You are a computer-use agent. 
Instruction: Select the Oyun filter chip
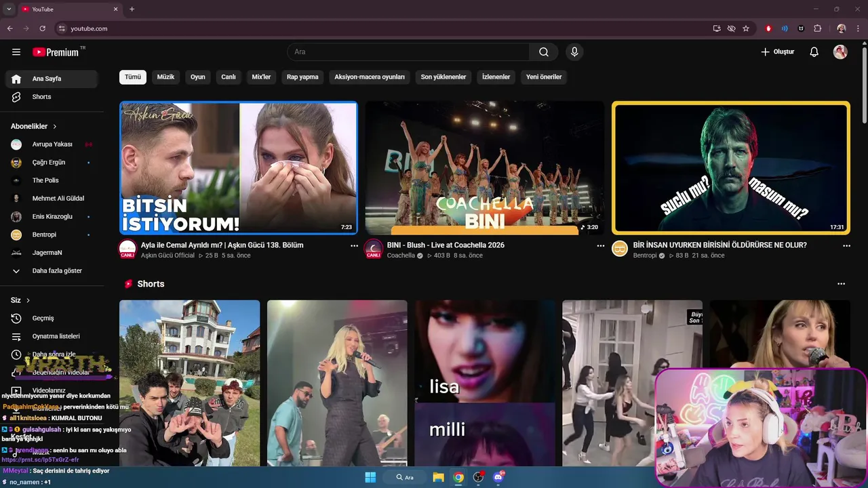198,77
